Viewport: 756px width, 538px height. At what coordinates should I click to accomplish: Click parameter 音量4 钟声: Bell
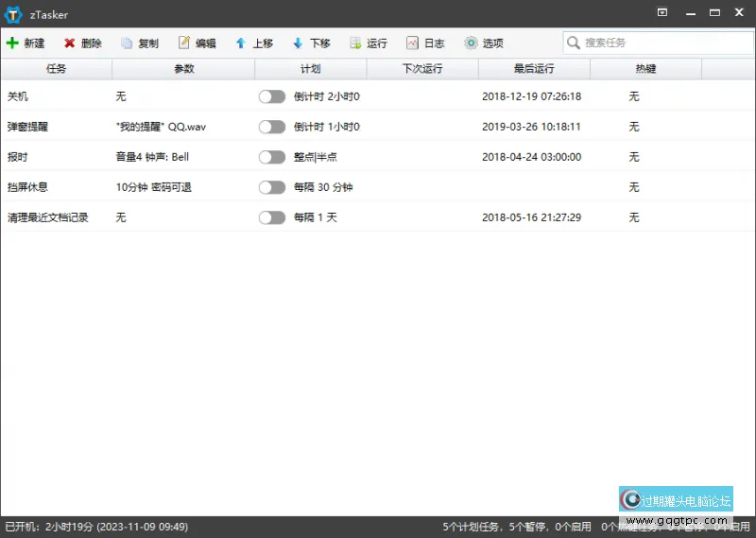152,157
